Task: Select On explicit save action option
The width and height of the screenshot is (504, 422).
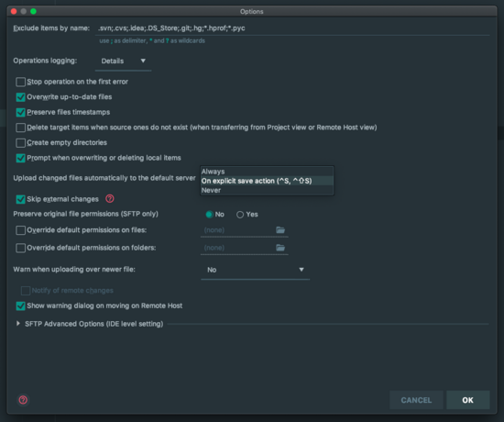Action: pos(267,181)
